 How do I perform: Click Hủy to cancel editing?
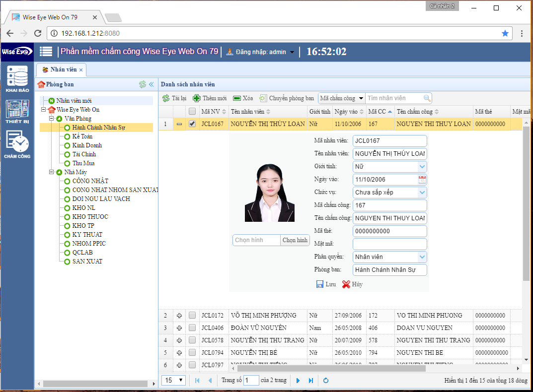point(354,284)
